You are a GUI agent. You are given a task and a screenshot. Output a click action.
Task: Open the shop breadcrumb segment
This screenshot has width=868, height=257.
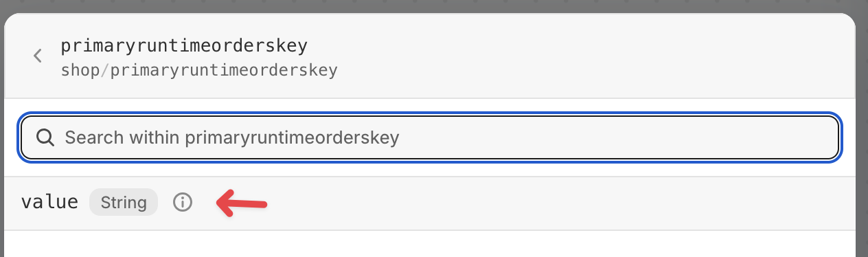80,70
